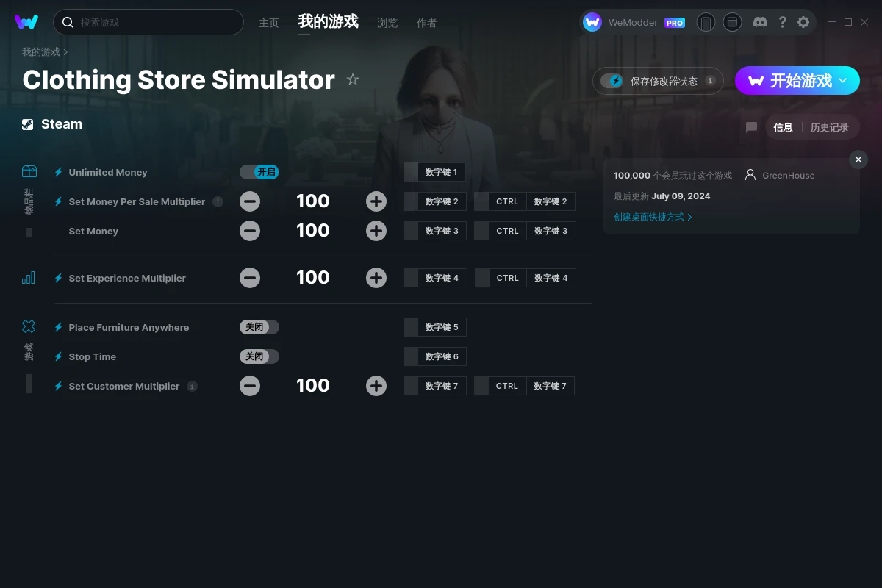Open the help question mark icon
Viewport: 882px width, 588px height.
[782, 22]
